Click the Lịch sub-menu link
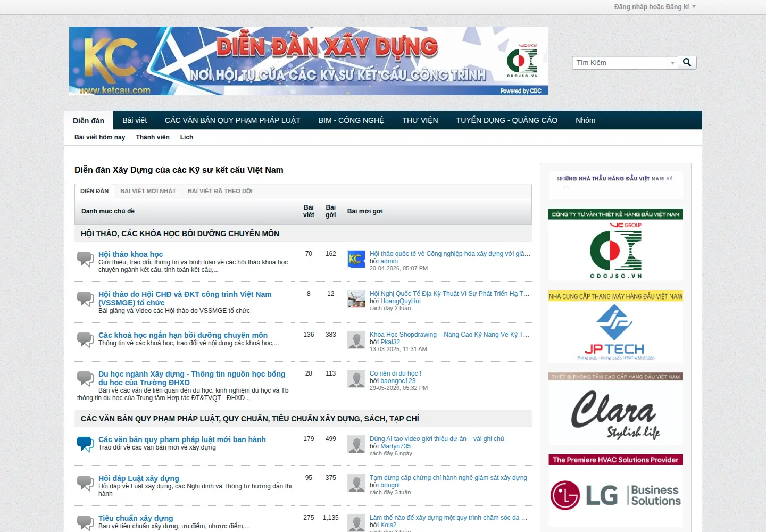The height and width of the screenshot is (532, 766). click(x=187, y=137)
